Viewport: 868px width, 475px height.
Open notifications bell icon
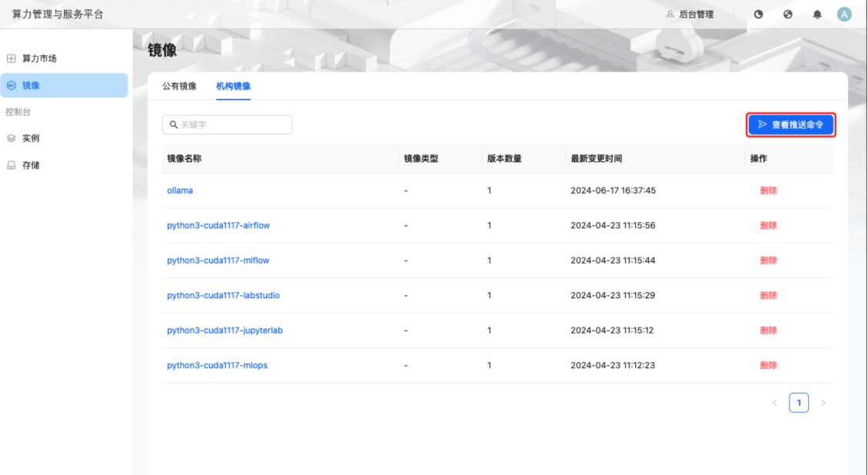coord(817,15)
